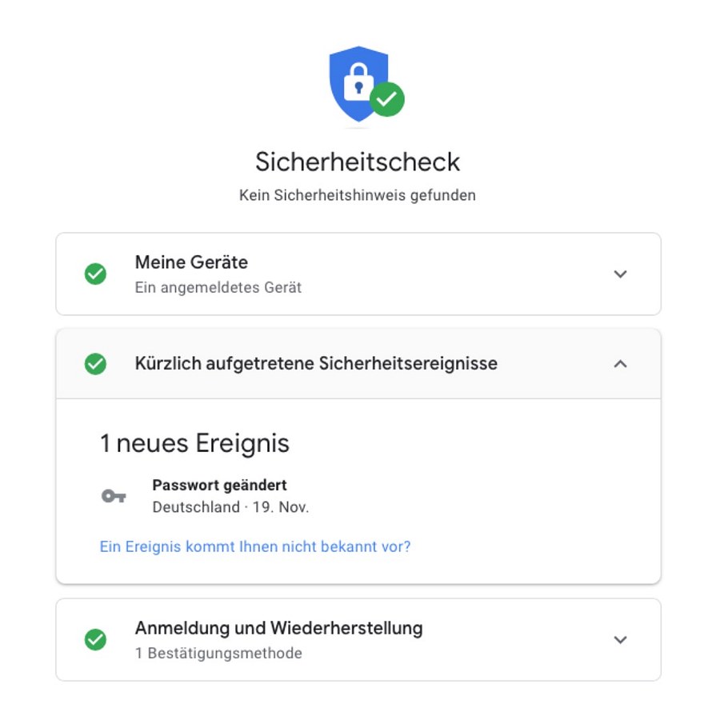Click the key icon next to Passwort geändert
Image resolution: width=728 pixels, height=728 pixels.
[x=114, y=496]
